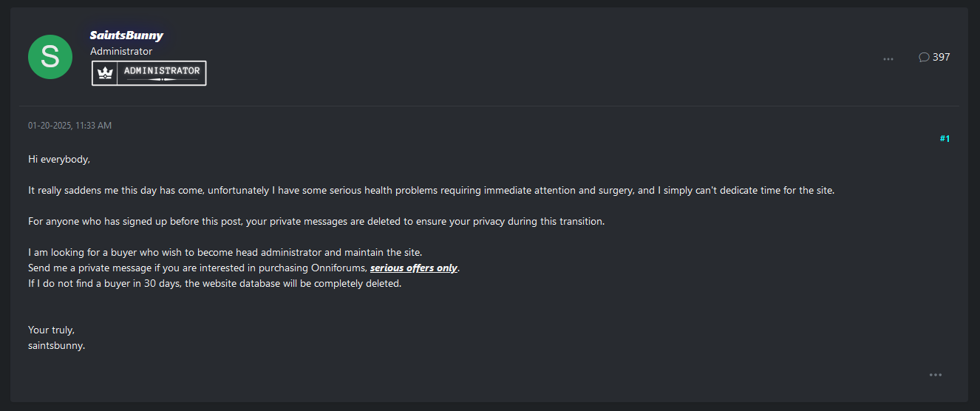The width and height of the screenshot is (980, 411).
Task: Open the three-dot menu at post bottom
Action: pos(936,375)
